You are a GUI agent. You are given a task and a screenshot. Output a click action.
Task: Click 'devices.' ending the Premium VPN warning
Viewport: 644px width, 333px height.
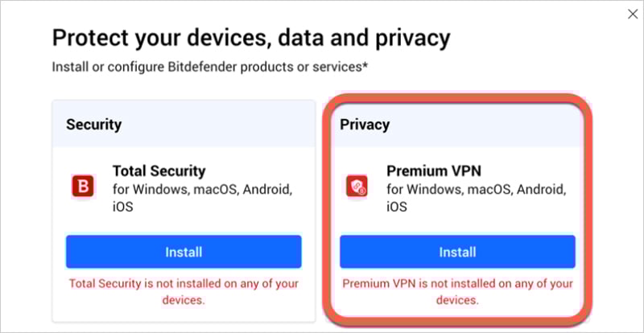(x=457, y=299)
